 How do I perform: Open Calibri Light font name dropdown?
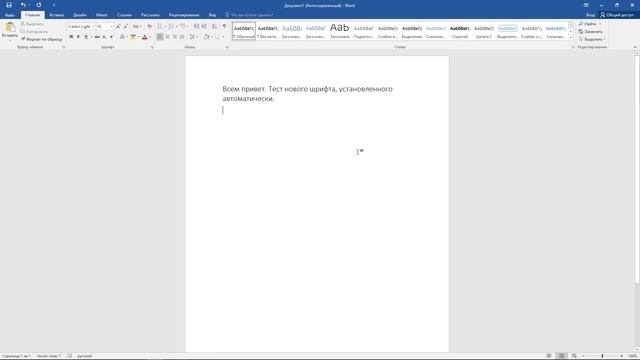coord(93,27)
